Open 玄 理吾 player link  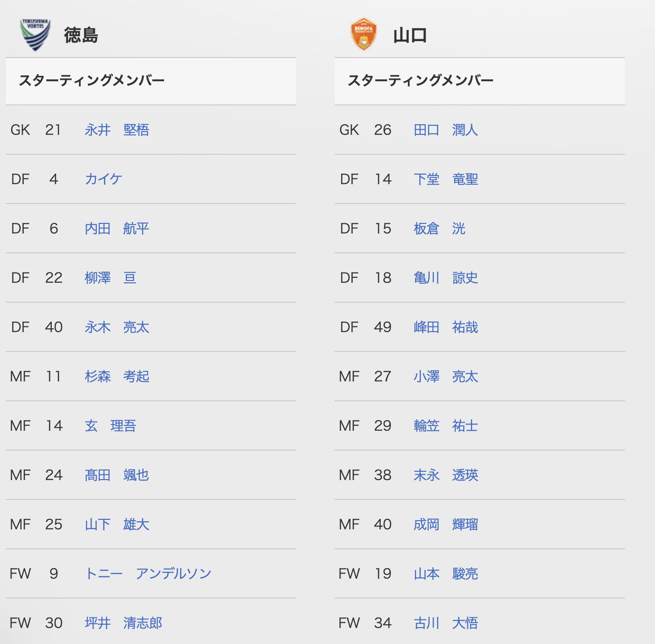point(110,426)
